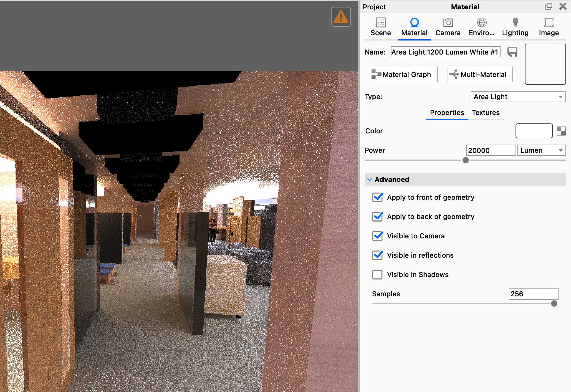Click the orange warning triangle icon
This screenshot has width=571, height=392.
341,17
